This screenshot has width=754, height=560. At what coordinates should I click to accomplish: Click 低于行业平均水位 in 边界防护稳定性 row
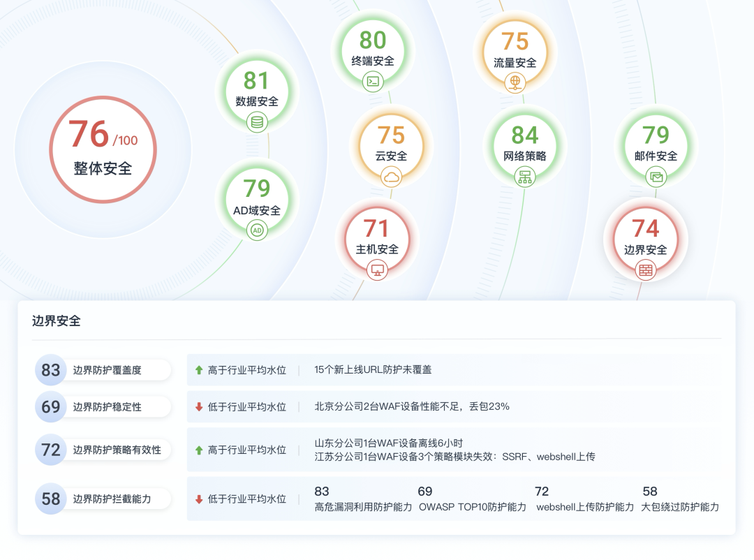coord(247,407)
